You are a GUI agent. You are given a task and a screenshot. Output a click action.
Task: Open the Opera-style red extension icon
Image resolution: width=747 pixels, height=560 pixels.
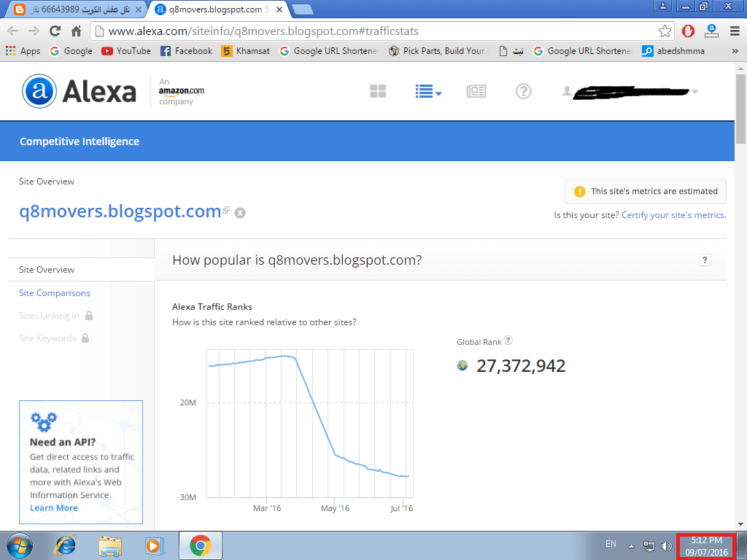[688, 31]
